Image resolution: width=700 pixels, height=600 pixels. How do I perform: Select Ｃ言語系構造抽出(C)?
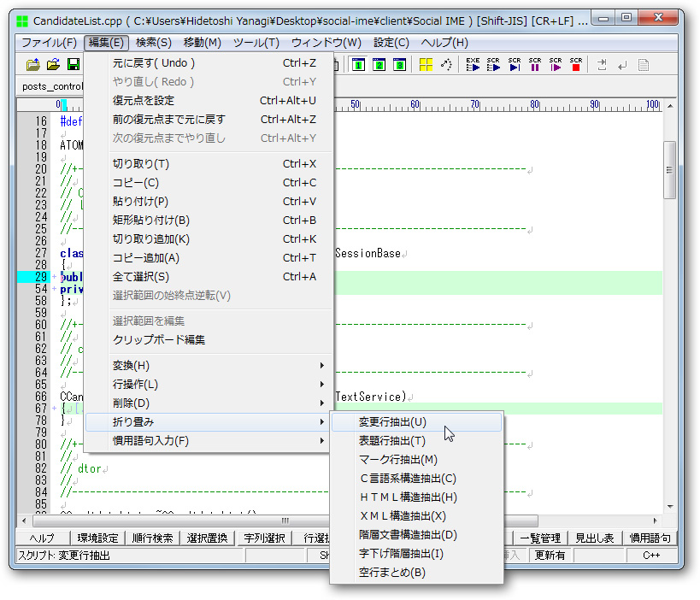[416, 478]
